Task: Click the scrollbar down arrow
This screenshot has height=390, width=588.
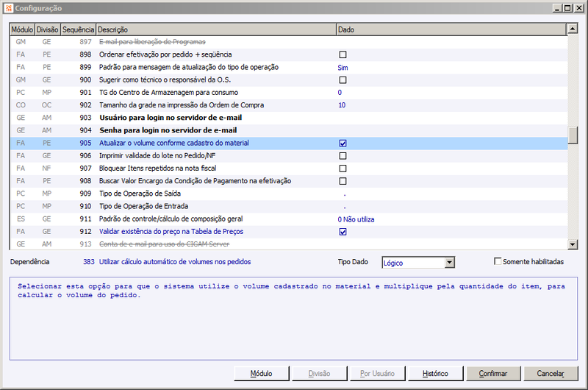Action: 573,244
